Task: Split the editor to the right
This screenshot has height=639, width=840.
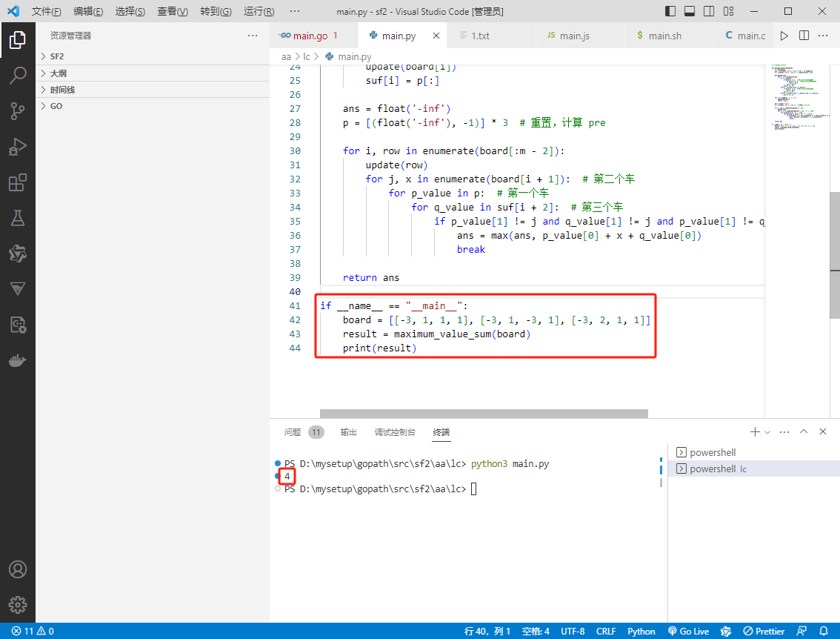Action: (804, 36)
